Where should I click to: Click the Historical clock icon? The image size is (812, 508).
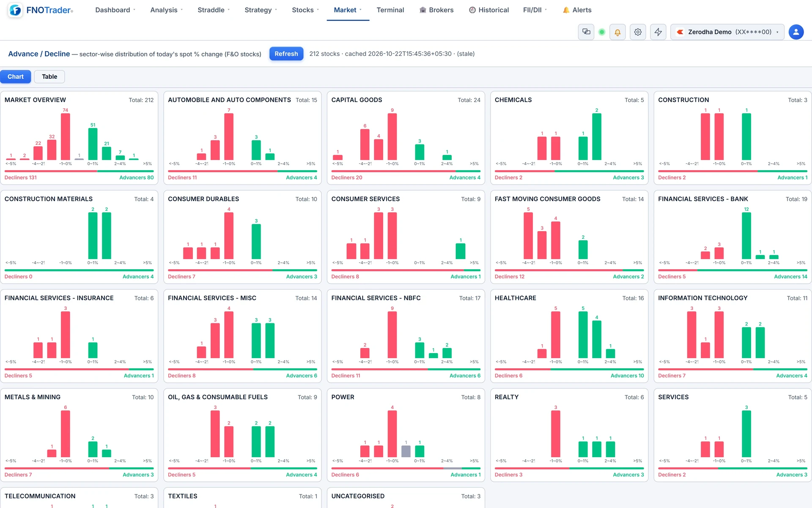tap(472, 10)
